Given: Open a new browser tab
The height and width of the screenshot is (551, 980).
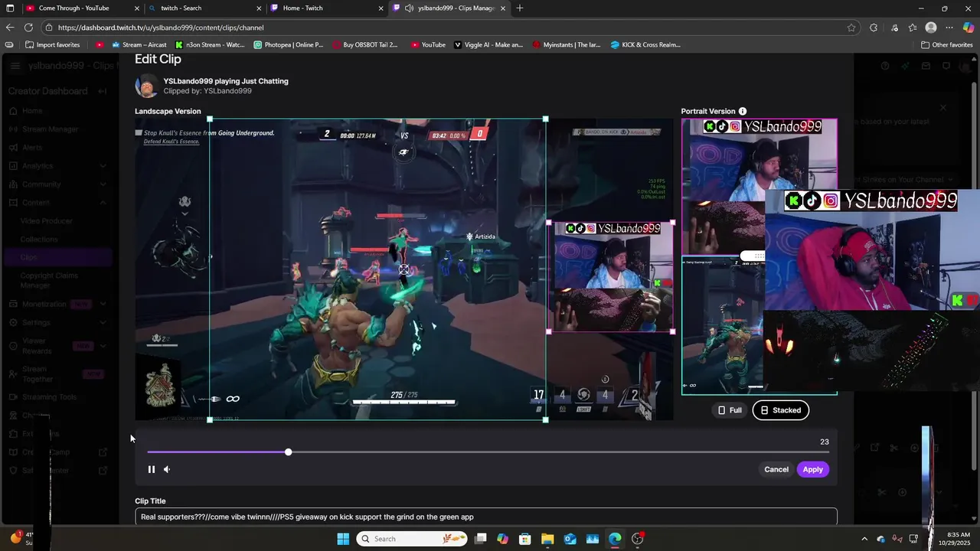Looking at the screenshot, I should pyautogui.click(x=520, y=8).
